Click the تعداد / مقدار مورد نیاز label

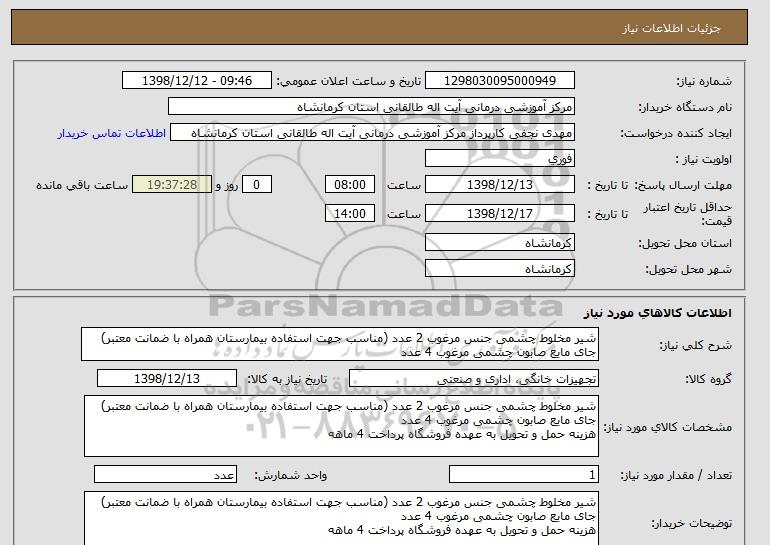click(x=676, y=475)
